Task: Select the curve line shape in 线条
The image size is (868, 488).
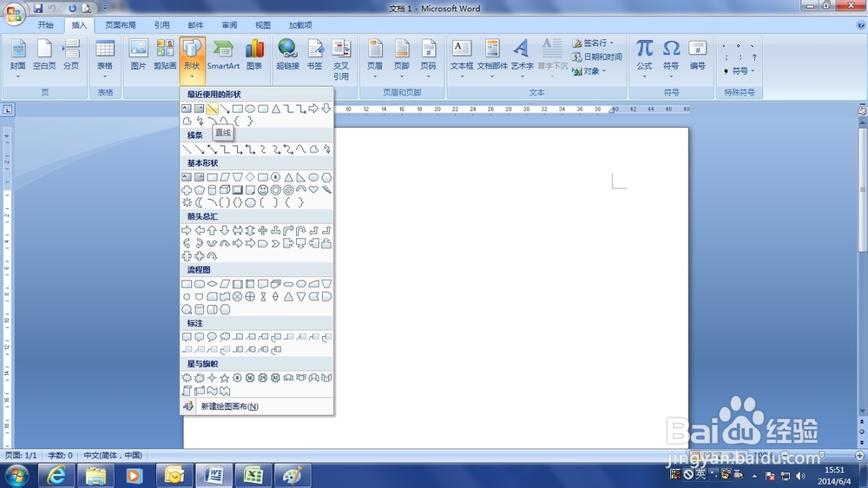Action: point(301,149)
